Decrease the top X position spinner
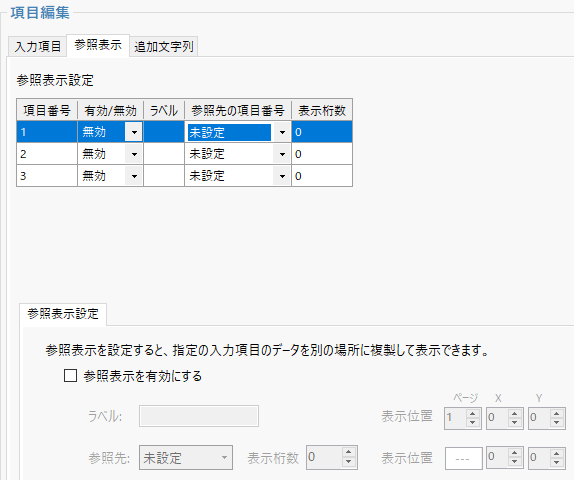 coord(515,423)
